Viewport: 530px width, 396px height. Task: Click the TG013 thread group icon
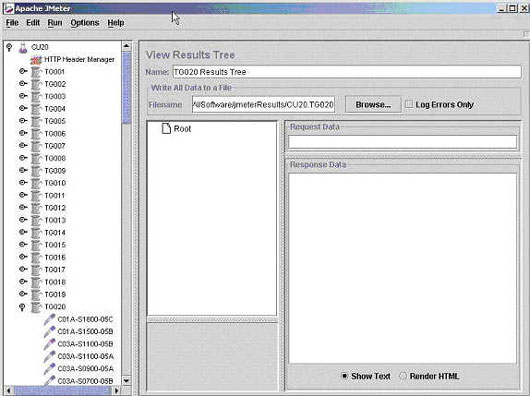pyautogui.click(x=36, y=221)
